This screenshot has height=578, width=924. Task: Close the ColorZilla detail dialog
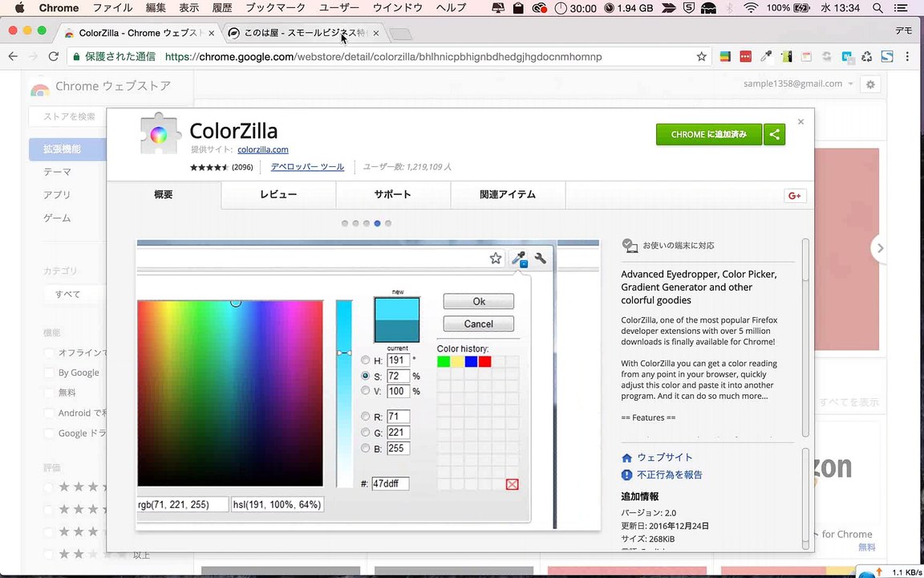800,121
